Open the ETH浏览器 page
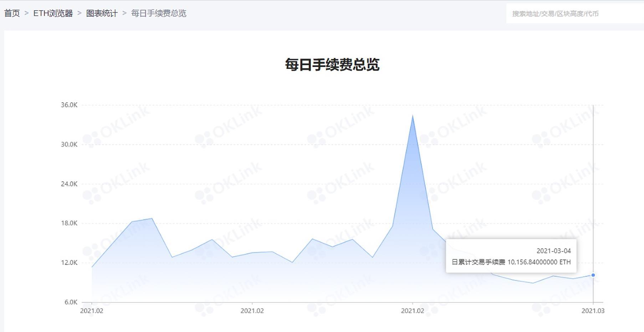Viewport: 644px width, 332px height. tap(53, 14)
